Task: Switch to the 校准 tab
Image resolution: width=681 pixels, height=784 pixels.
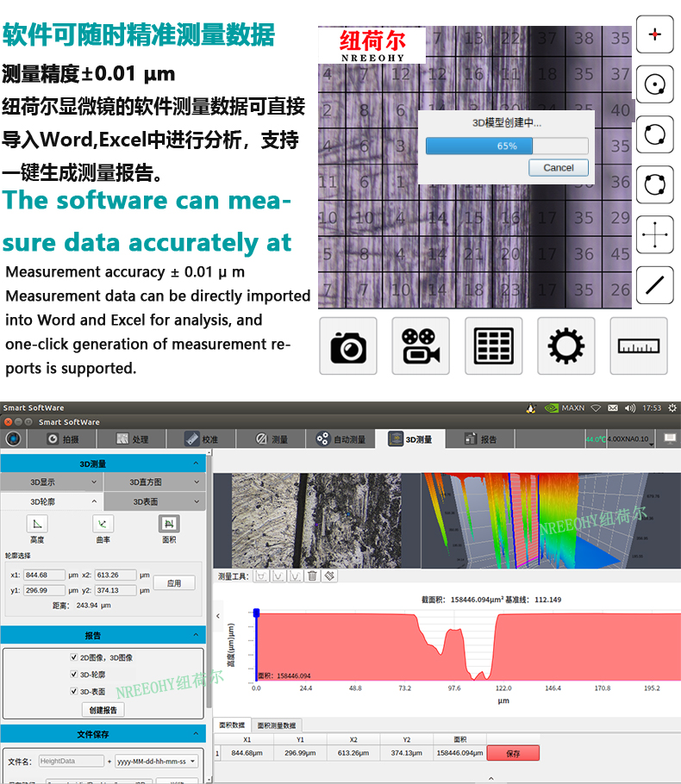Action: (x=202, y=439)
